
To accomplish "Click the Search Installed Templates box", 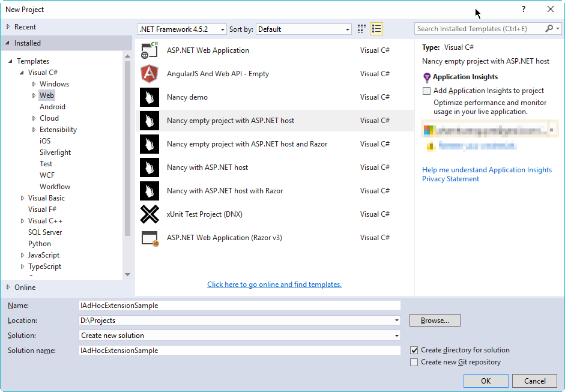I will click(x=479, y=28).
